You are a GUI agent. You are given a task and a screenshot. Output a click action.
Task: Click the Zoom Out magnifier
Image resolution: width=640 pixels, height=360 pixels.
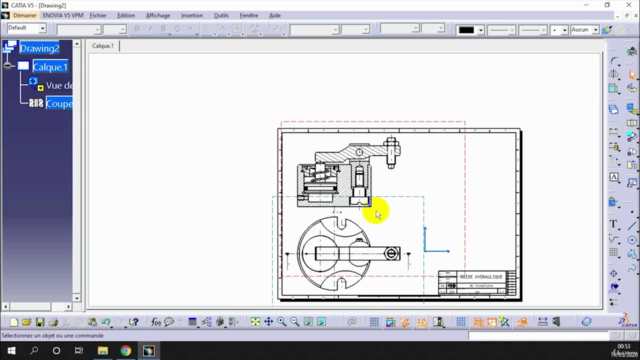click(295, 322)
